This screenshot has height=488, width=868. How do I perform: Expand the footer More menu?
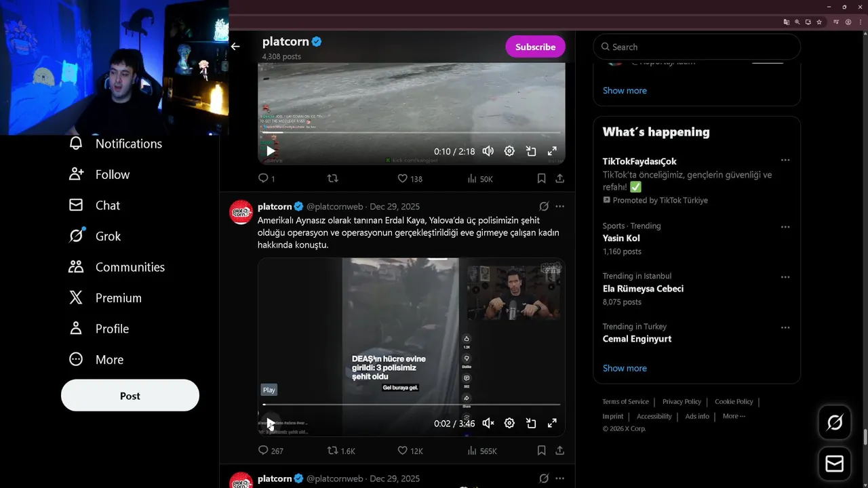click(734, 416)
